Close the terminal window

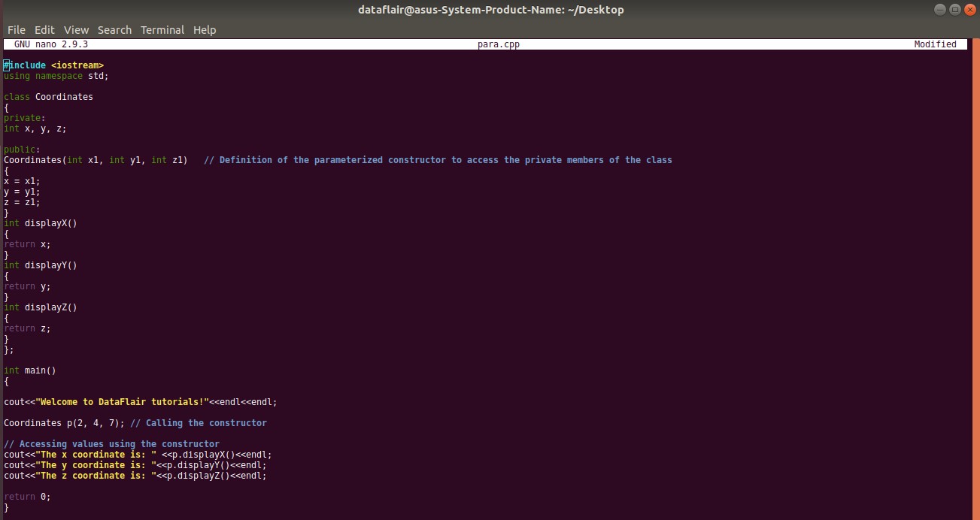pyautogui.click(x=969, y=9)
